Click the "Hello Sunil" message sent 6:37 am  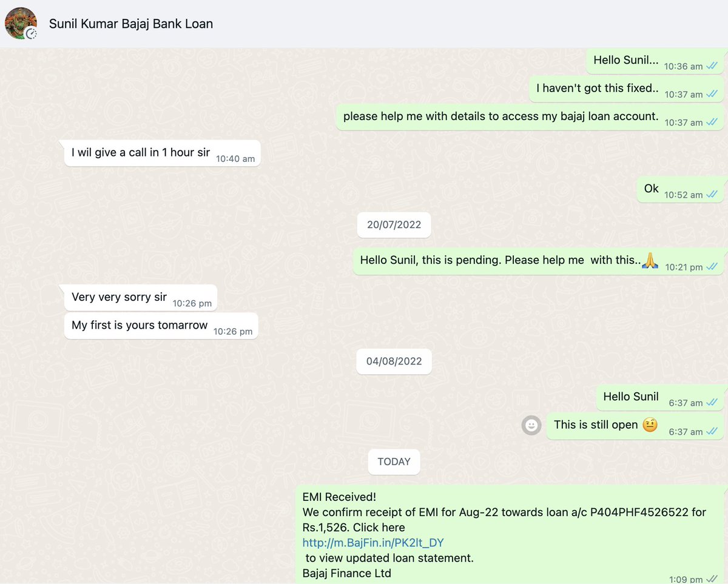(660, 397)
